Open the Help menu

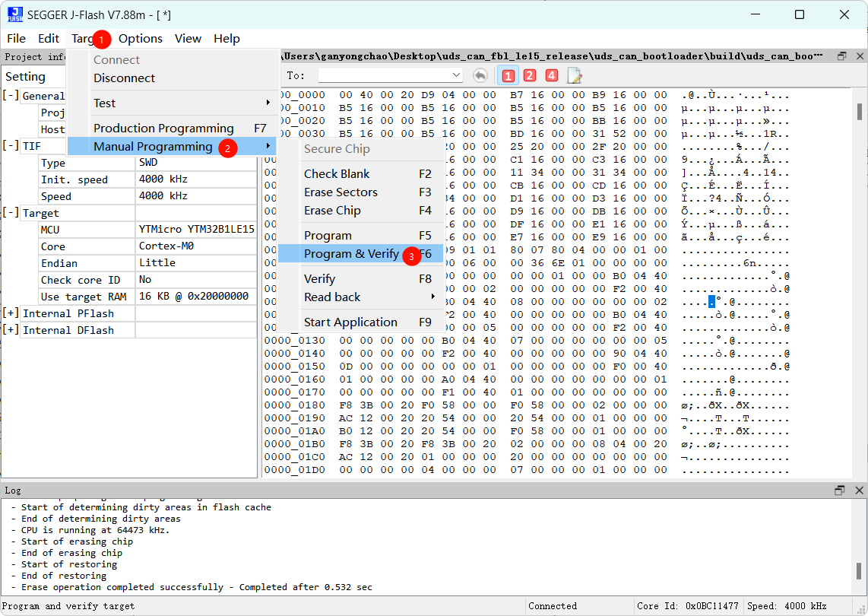(227, 39)
